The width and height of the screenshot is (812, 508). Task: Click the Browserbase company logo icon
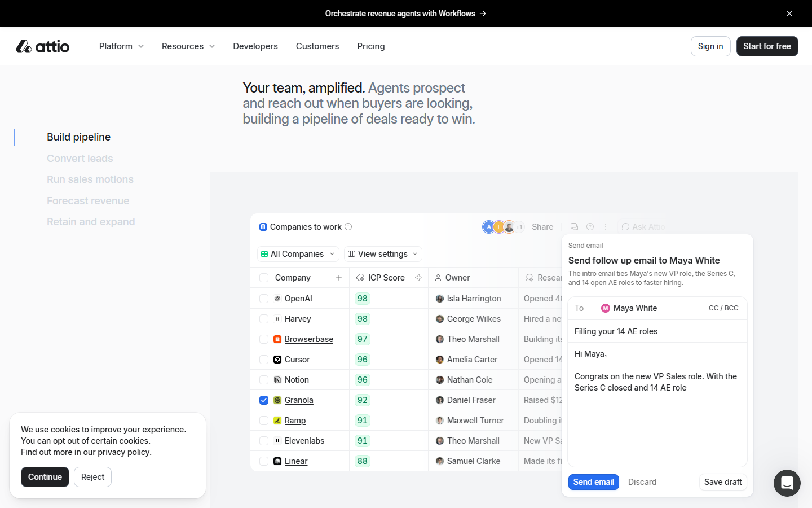(277, 339)
